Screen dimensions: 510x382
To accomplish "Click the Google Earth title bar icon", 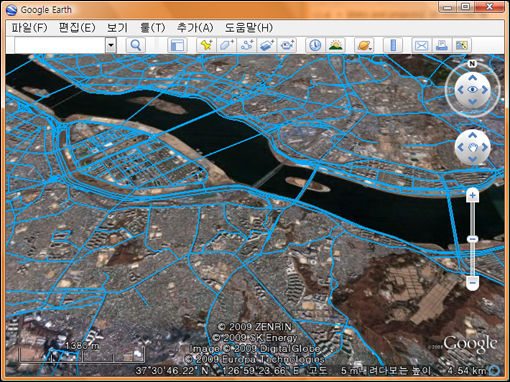I will [12, 10].
